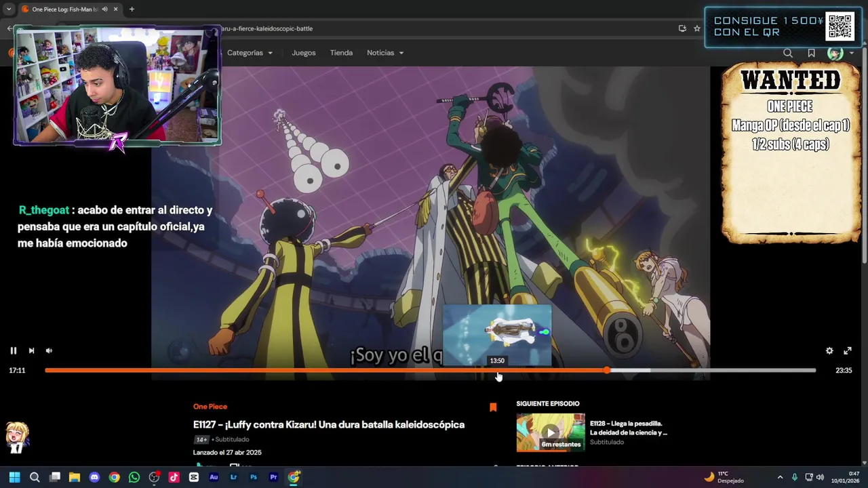Mute the tab via its speaker icon

click(x=104, y=9)
